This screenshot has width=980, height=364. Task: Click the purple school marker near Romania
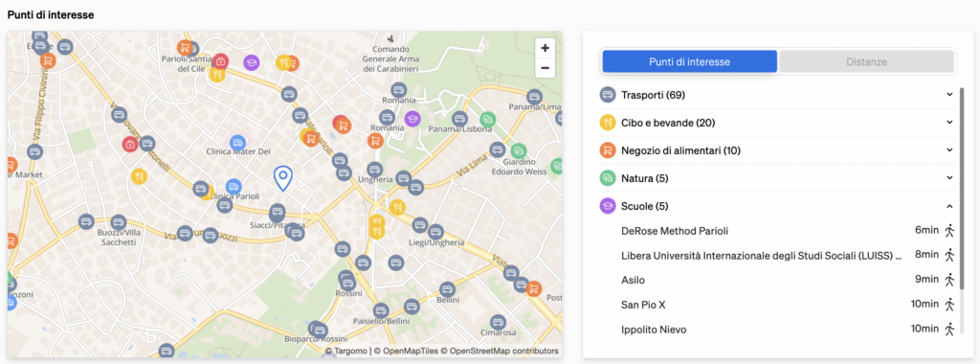click(x=412, y=118)
